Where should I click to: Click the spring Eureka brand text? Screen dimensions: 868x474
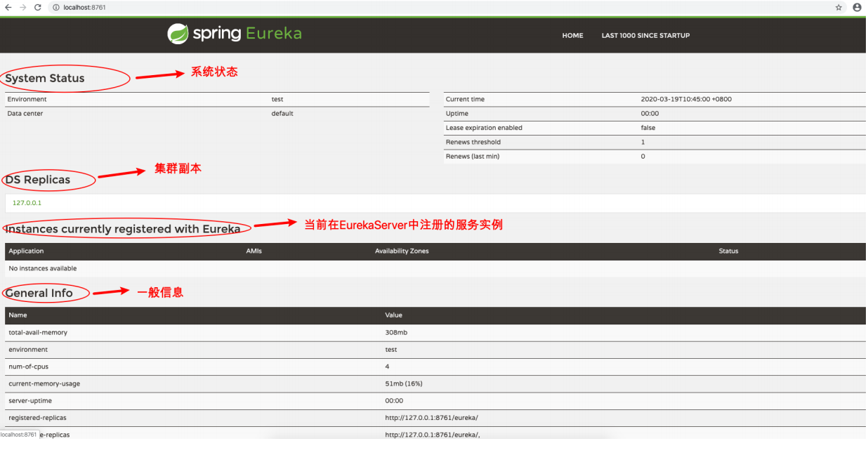(247, 34)
